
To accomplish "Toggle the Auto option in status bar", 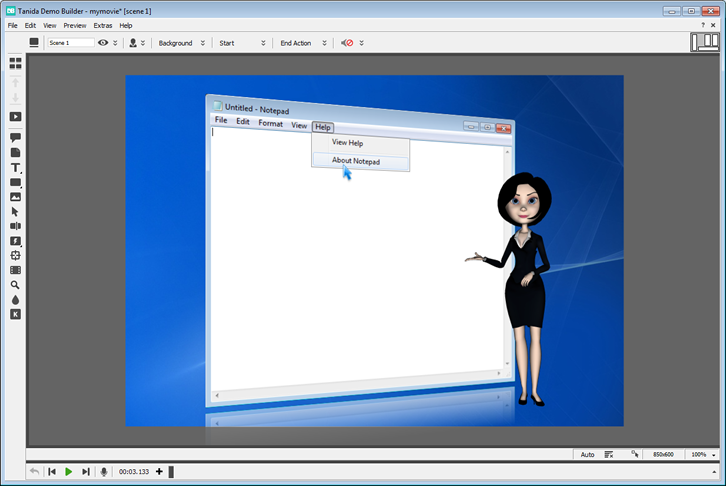I will [587, 455].
